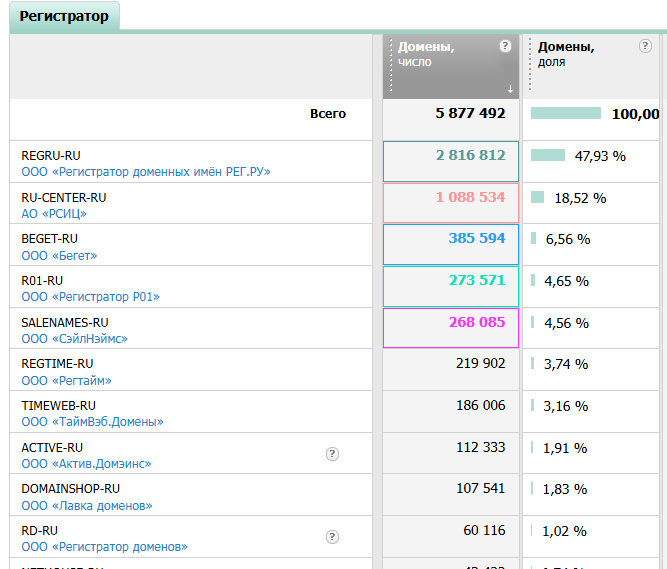Open link ООО «СэйлНэймс»

[x=74, y=339]
